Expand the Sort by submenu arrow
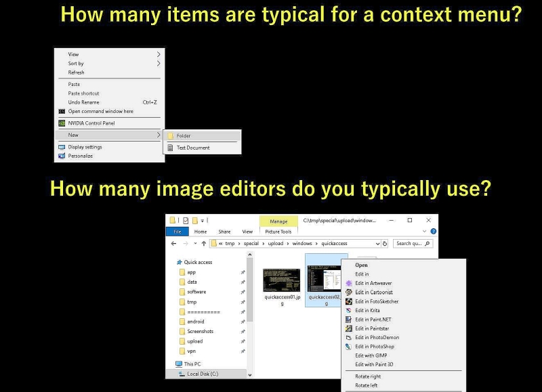The image size is (542, 392). 159,64
